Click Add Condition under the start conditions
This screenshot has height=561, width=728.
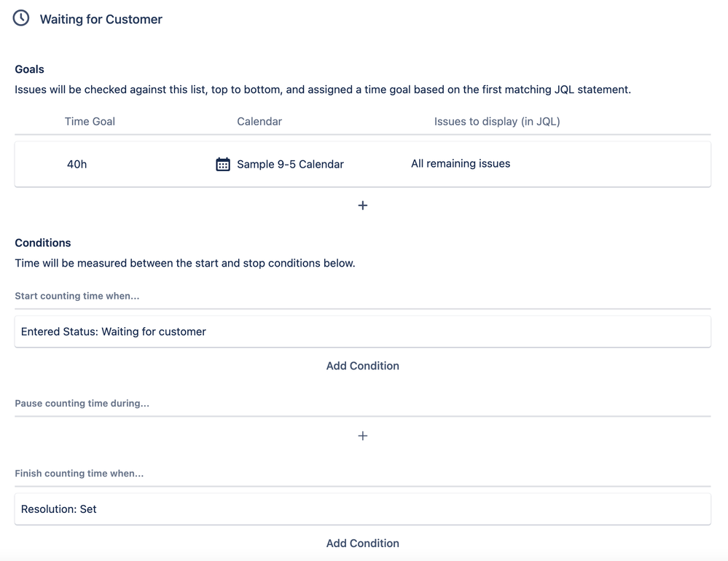pos(363,366)
